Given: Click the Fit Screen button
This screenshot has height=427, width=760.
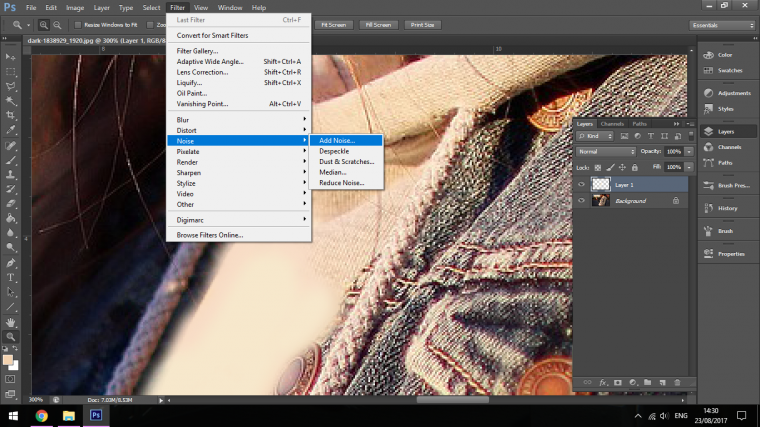Looking at the screenshot, I should click(333, 25).
